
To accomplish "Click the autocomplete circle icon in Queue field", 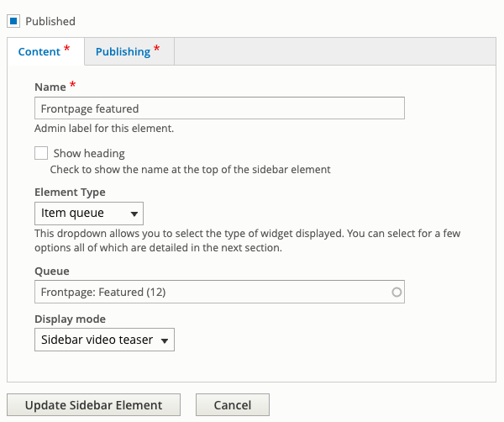I will [x=396, y=292].
